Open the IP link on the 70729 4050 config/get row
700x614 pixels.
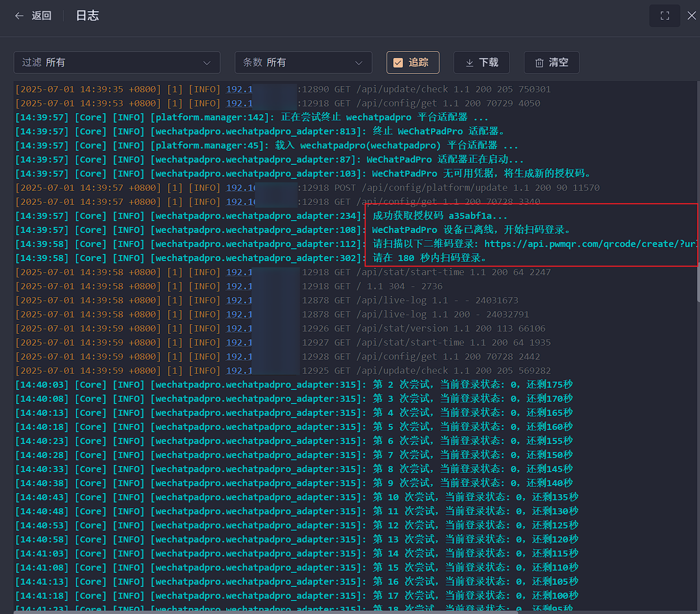pos(239,104)
